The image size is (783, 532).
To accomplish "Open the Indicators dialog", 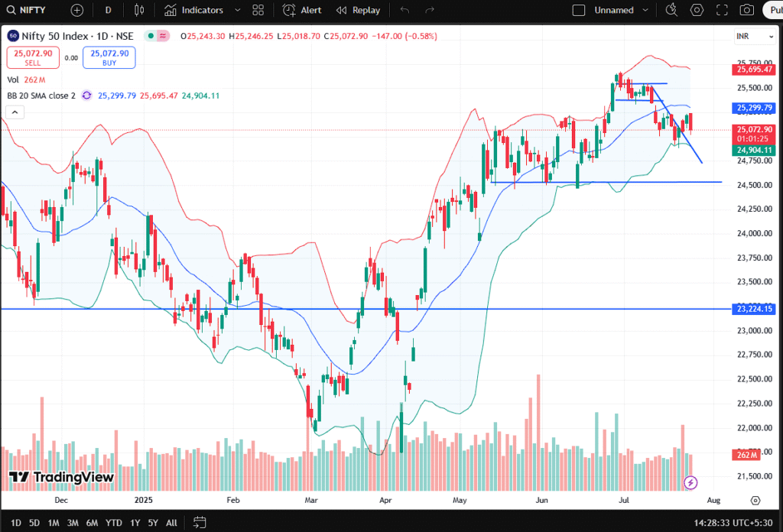I will click(193, 10).
